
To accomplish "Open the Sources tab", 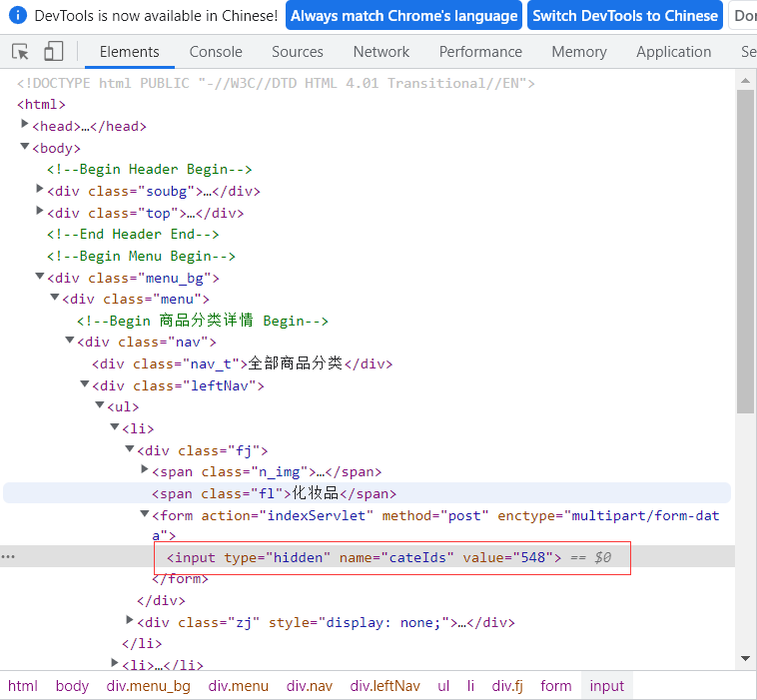I will point(298,52).
